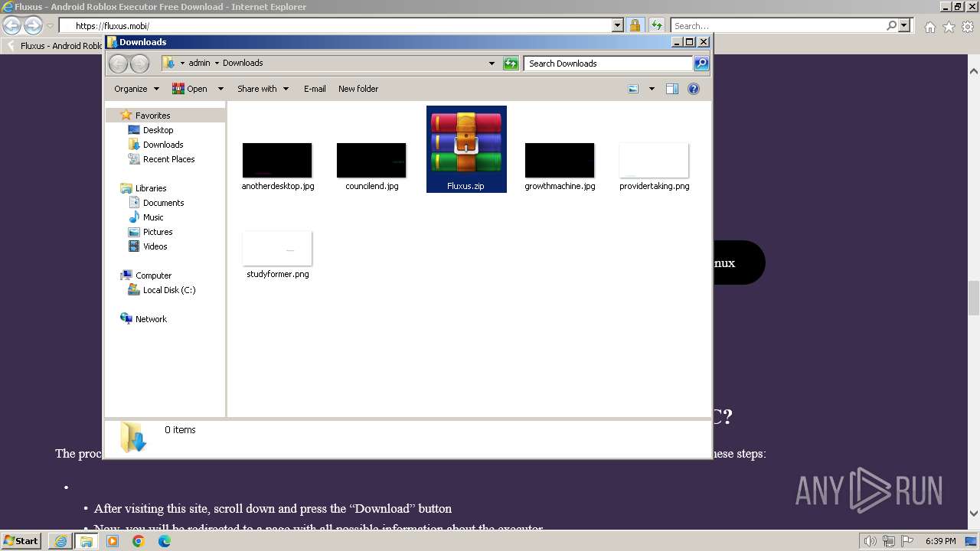Screen dimensions: 980x551
Task: Open Recent Places in navigation pane
Action: click(168, 159)
